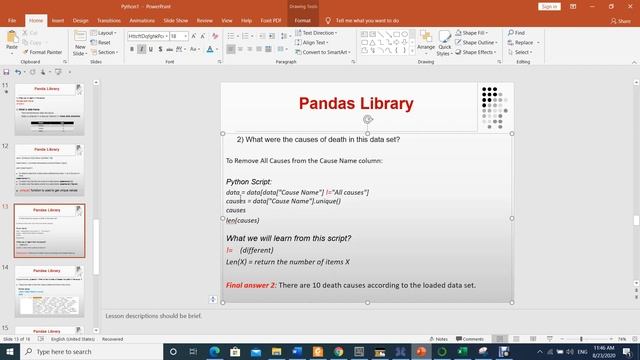640x360 pixels.
Task: Start slideshow from Quick Access toolbar
Action: (x=58, y=72)
